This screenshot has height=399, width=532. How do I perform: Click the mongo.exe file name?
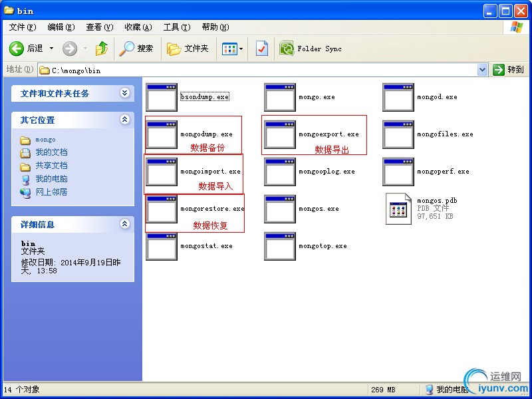click(x=317, y=97)
